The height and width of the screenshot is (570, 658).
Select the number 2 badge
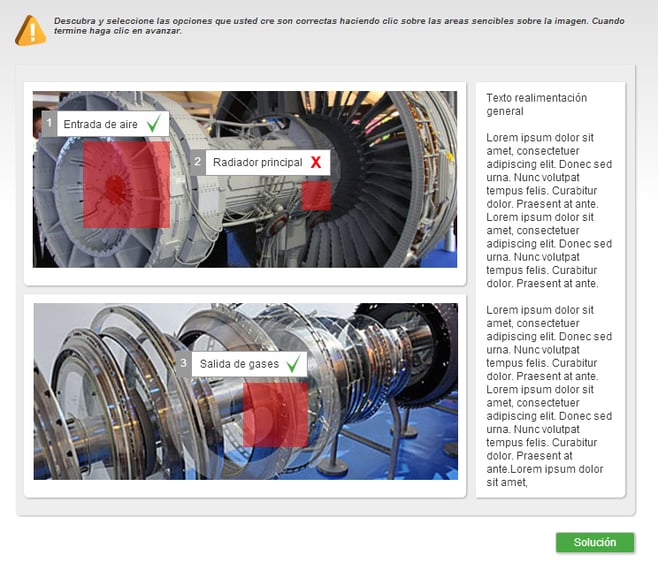click(x=198, y=162)
